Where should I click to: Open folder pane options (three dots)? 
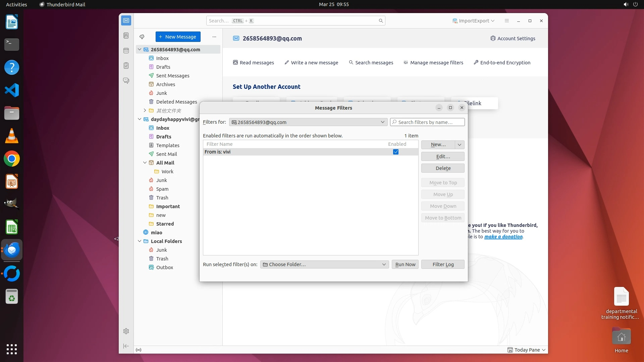[214, 37]
